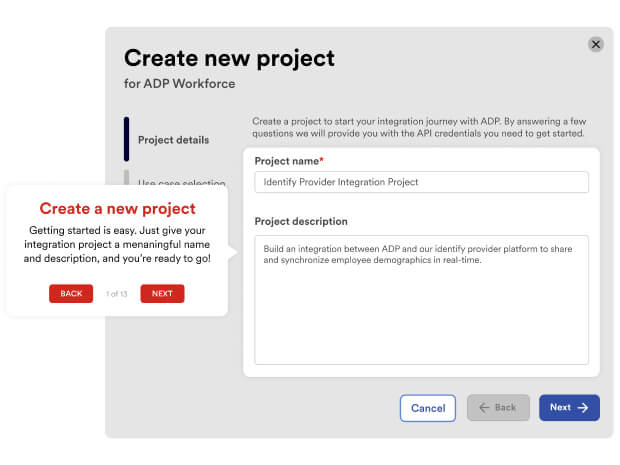Click the "for ADP Workforce" subtitle
620x465 pixels.
[179, 84]
